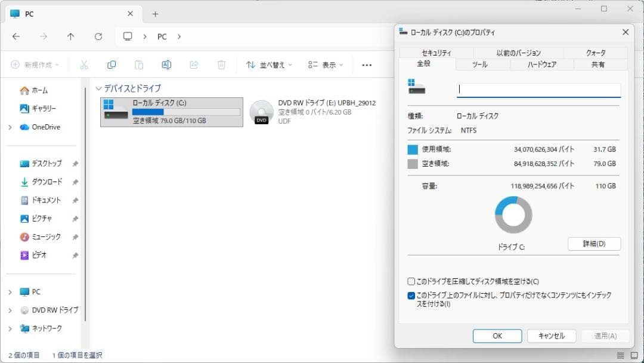Select the Paste icon in the toolbar

139,64
